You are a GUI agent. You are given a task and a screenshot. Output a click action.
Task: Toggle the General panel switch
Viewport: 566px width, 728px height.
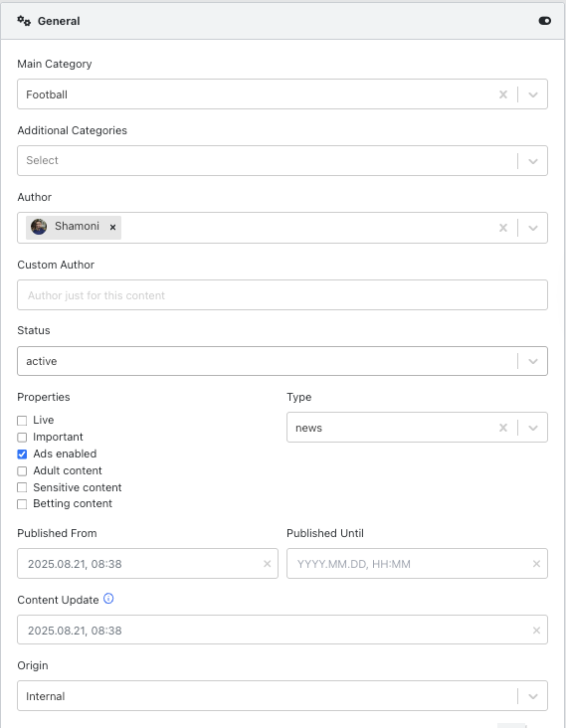click(x=545, y=21)
